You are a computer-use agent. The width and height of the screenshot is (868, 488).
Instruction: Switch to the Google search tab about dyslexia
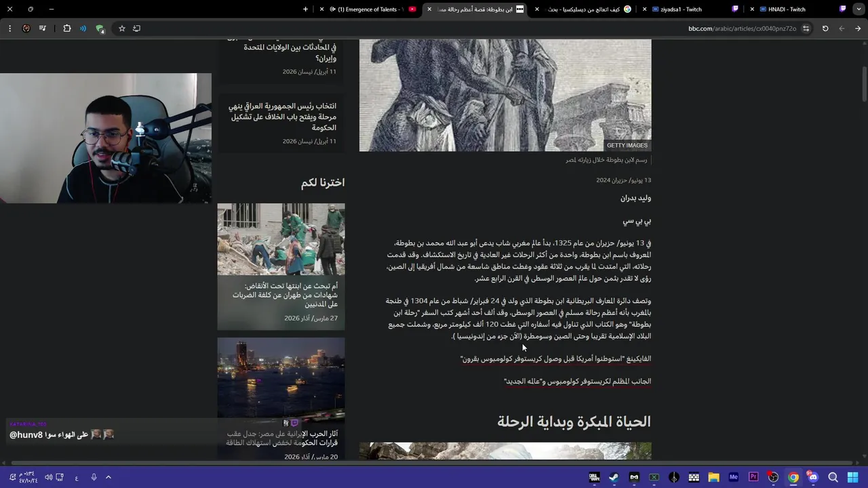tap(585, 9)
